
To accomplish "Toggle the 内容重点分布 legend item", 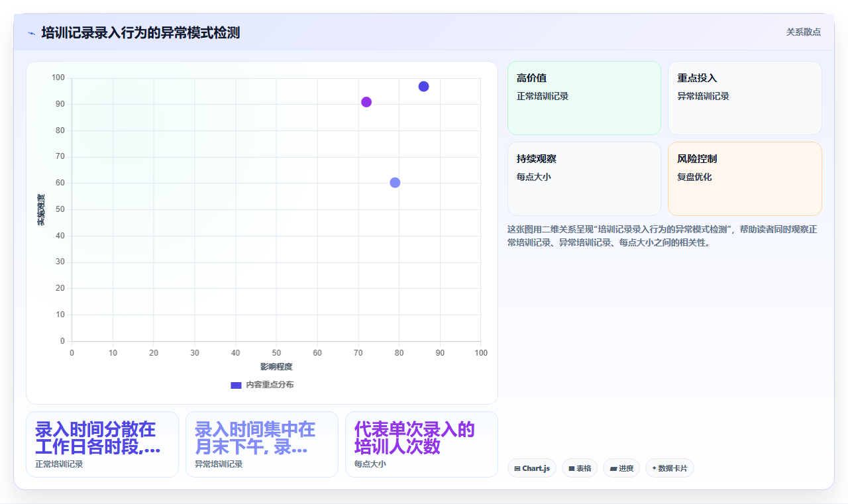I will (x=262, y=385).
